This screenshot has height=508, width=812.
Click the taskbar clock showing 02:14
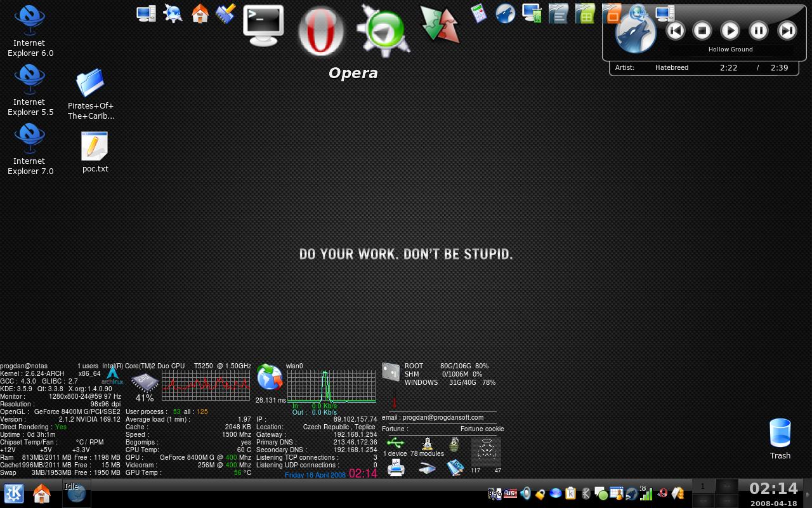773,489
